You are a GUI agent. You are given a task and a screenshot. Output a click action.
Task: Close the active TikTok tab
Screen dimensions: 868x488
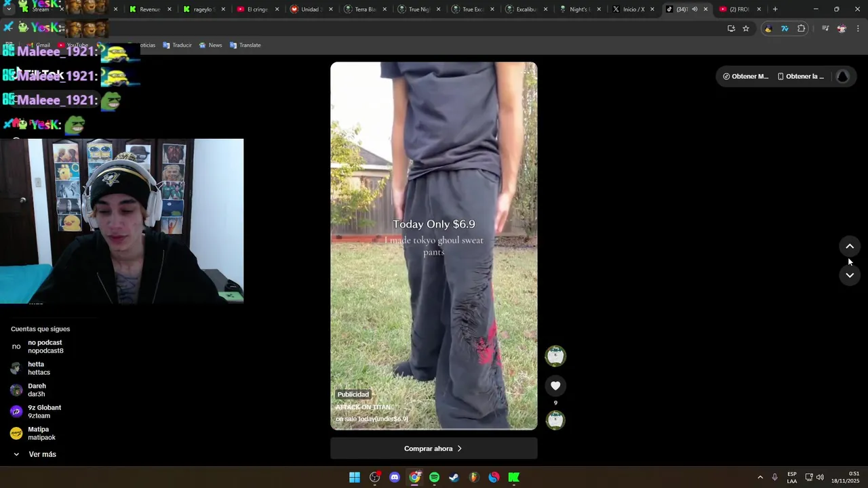705,9
